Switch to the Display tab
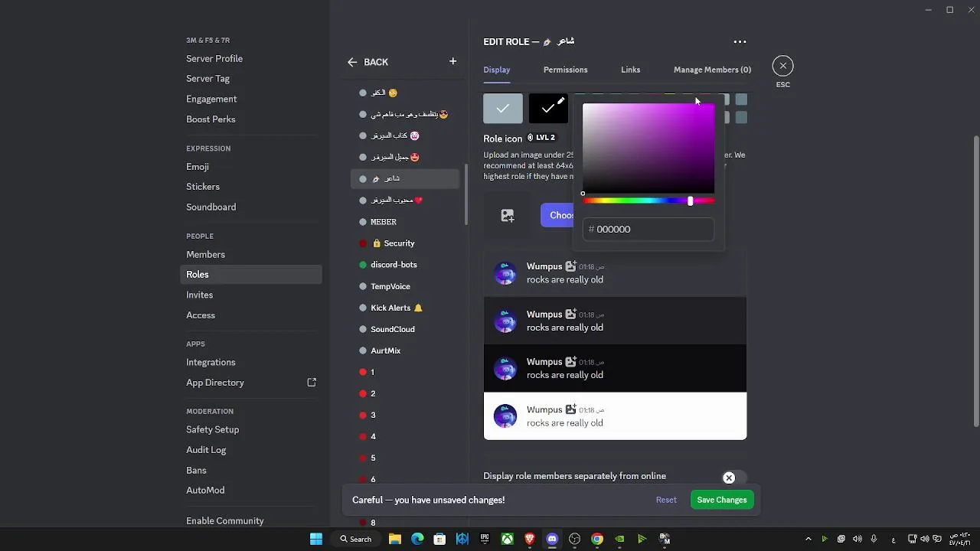The image size is (980, 551). pos(497,70)
